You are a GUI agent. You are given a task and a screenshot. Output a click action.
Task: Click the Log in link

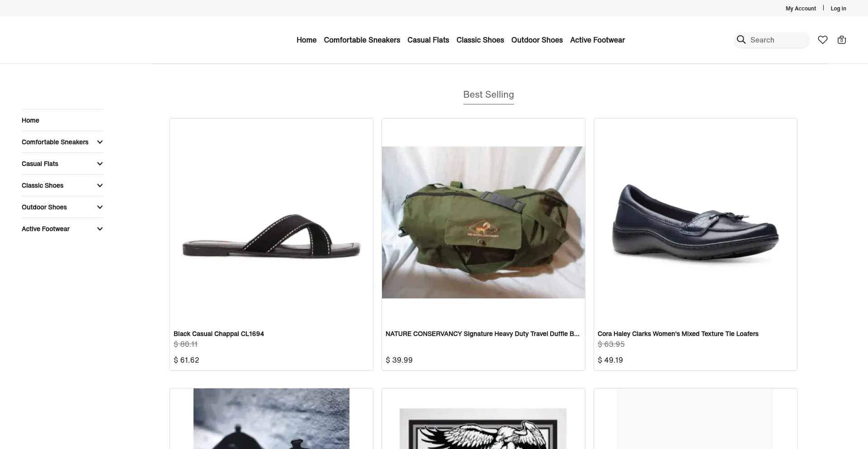(x=838, y=8)
